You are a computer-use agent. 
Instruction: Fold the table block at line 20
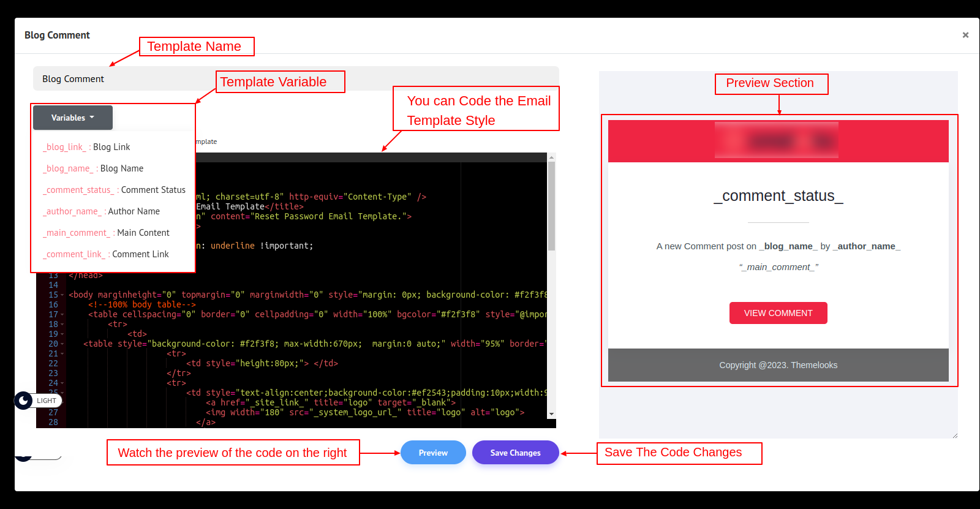(x=62, y=344)
